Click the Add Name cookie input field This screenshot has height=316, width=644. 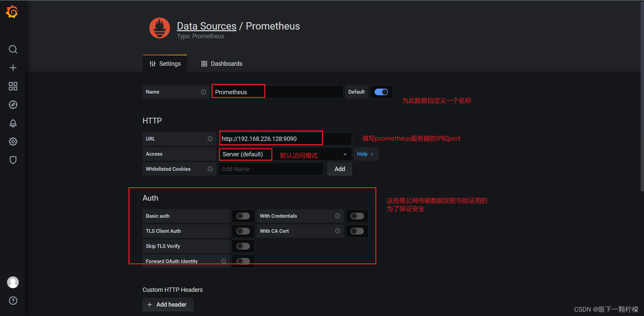[271, 169]
